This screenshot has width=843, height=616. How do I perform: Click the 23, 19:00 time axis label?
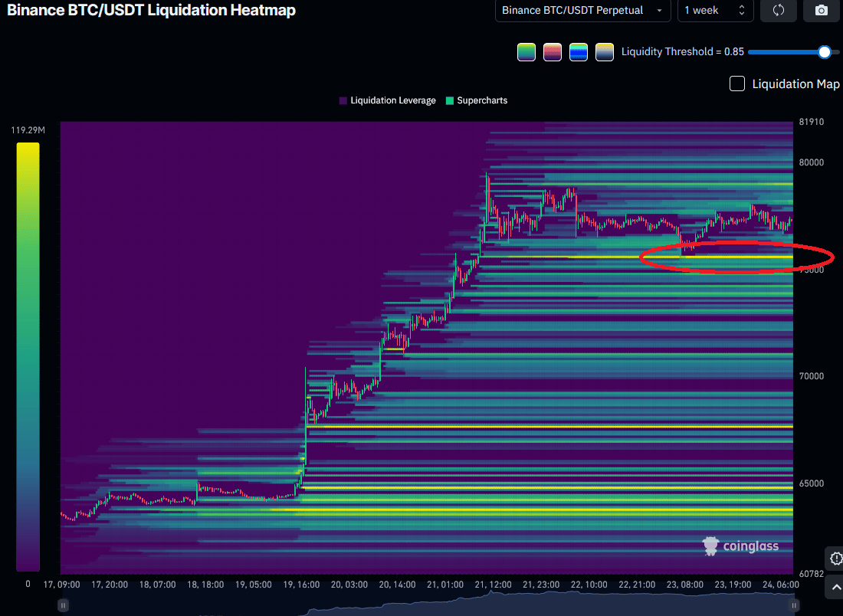(733, 585)
